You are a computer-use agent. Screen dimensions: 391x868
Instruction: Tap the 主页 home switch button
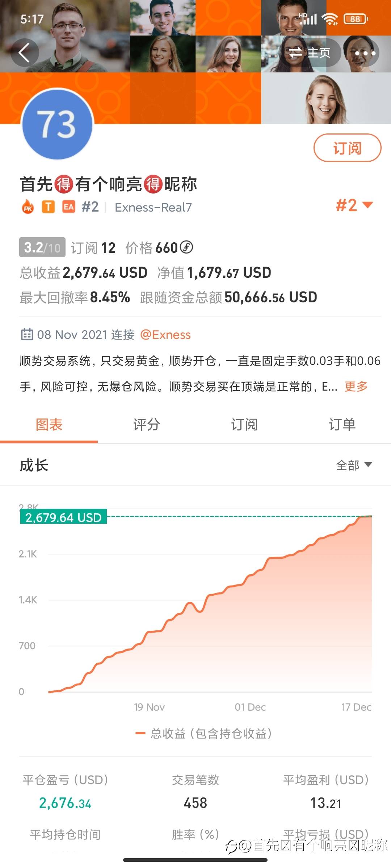(310, 53)
